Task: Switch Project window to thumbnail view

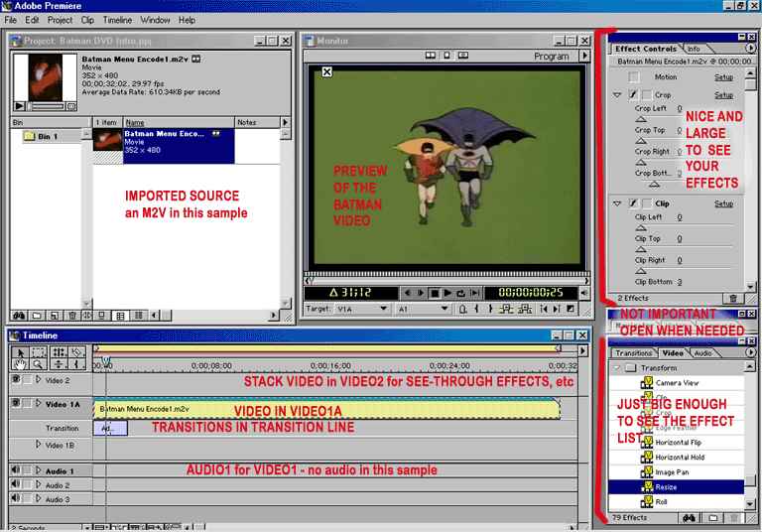Action: pyautogui.click(x=120, y=316)
